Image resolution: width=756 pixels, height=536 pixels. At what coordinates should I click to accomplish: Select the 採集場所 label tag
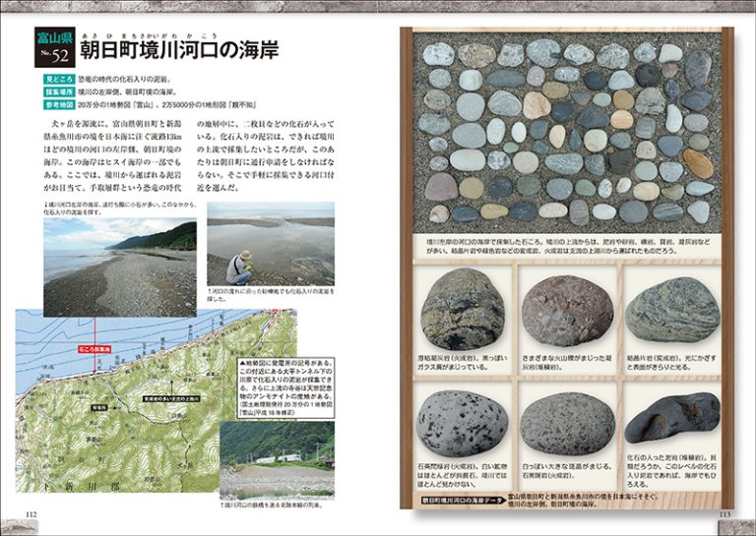pyautogui.click(x=58, y=89)
